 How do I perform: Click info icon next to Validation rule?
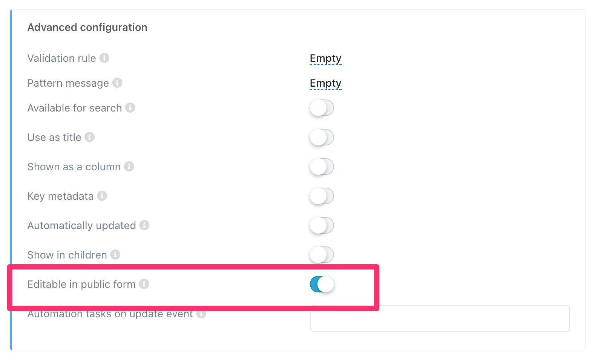pyautogui.click(x=104, y=58)
